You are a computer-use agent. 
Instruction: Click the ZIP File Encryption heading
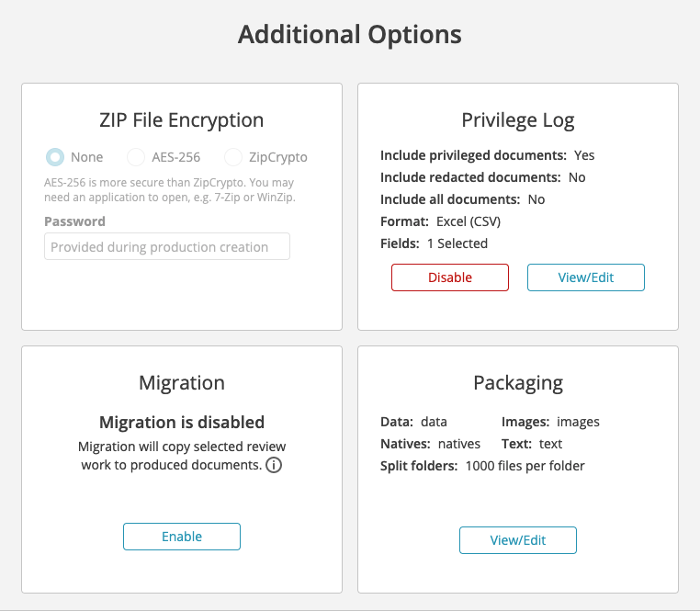pyautogui.click(x=182, y=120)
